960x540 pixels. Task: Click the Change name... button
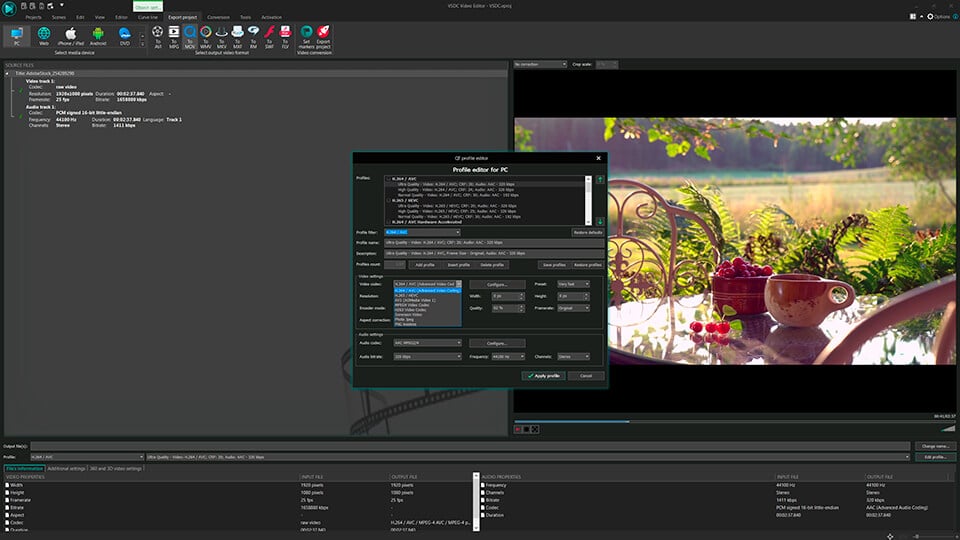934,446
